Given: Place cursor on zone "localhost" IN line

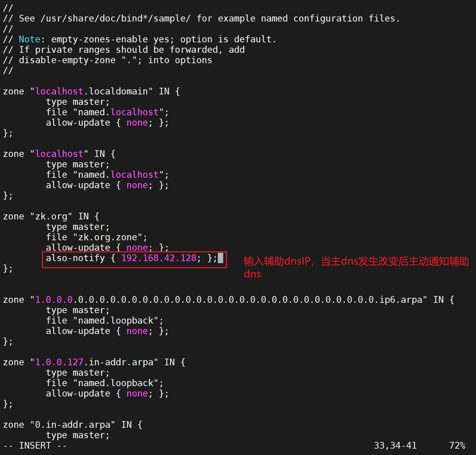Looking at the screenshot, I should (59, 154).
